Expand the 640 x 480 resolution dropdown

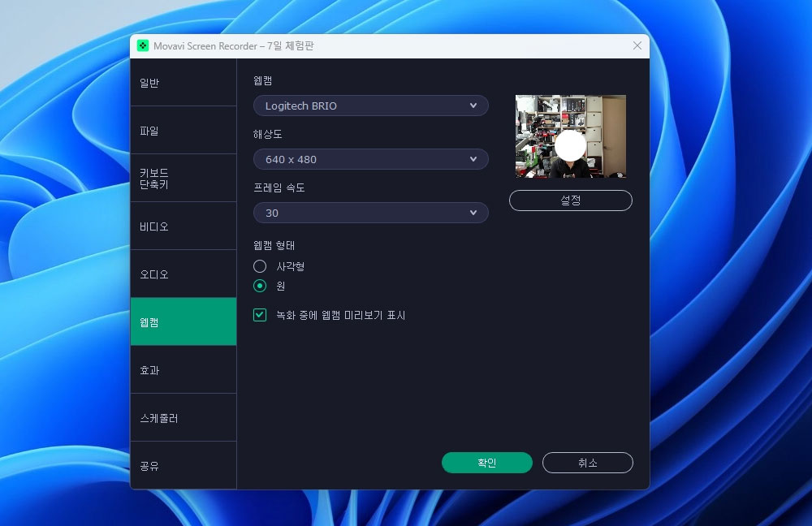point(371,159)
